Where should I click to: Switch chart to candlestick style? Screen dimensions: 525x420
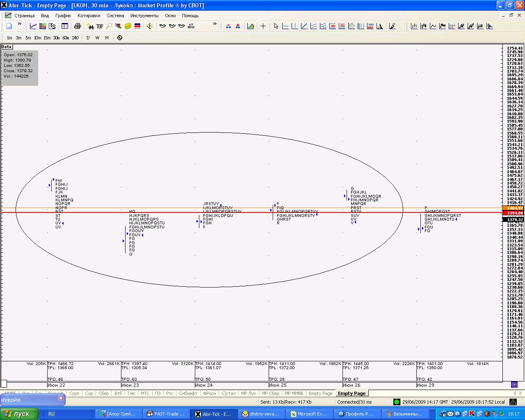click(424, 26)
